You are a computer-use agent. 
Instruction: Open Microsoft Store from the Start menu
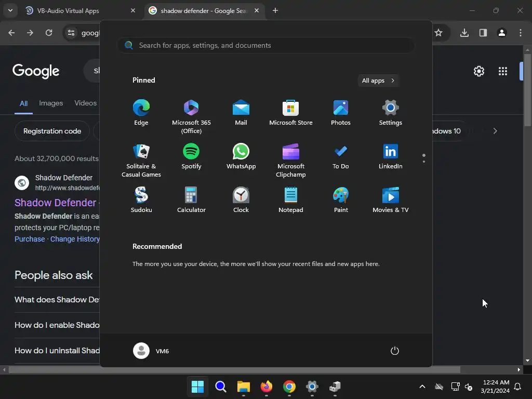[x=291, y=113]
